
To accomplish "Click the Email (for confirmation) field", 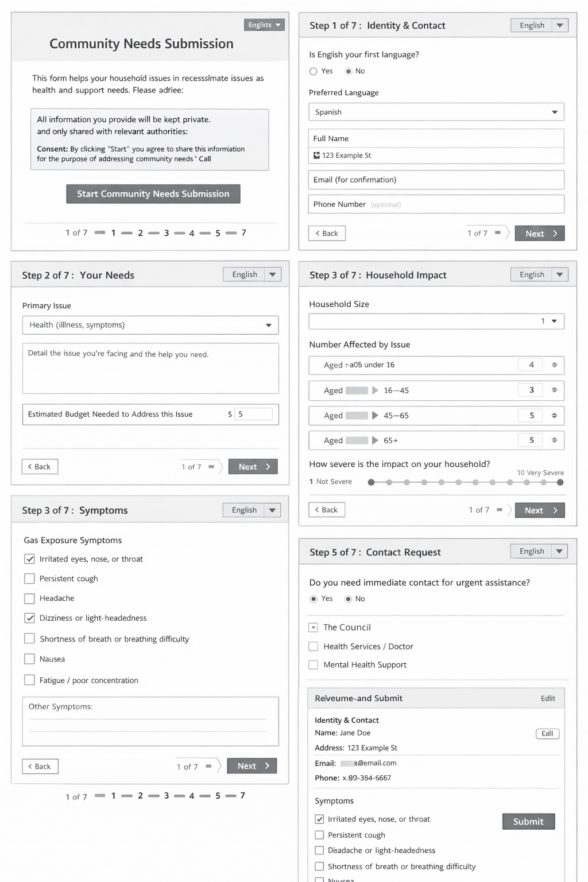I will [x=436, y=180].
